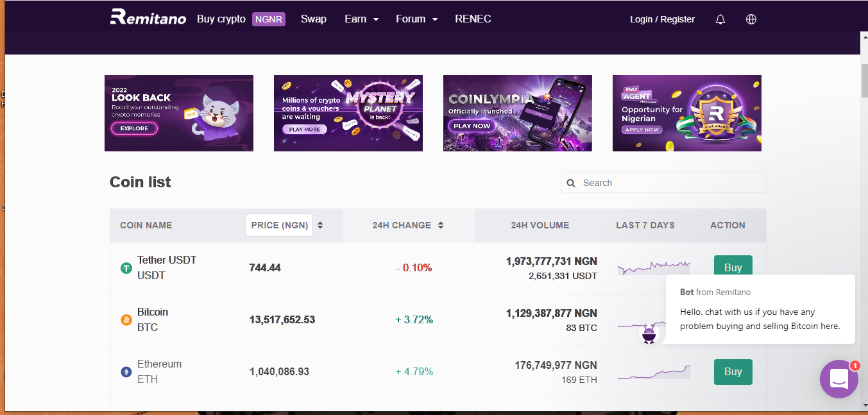
Task: Open the Coinlympia banner
Action: click(518, 113)
